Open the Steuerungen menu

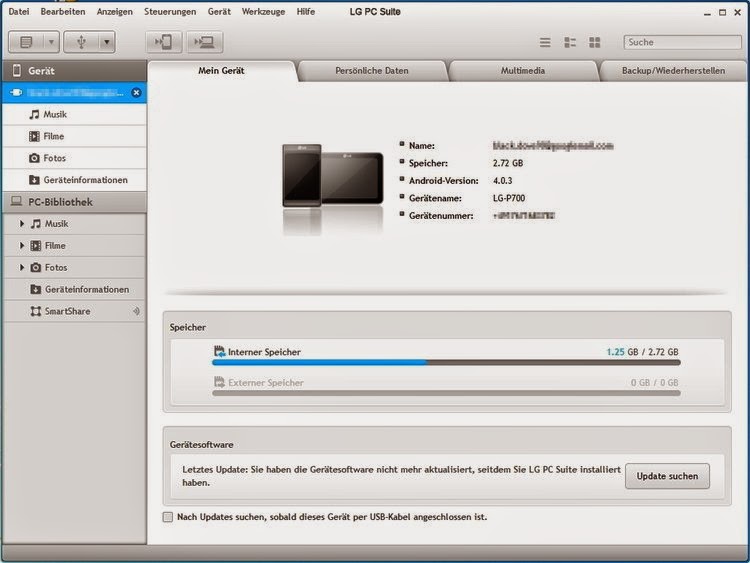[170, 11]
